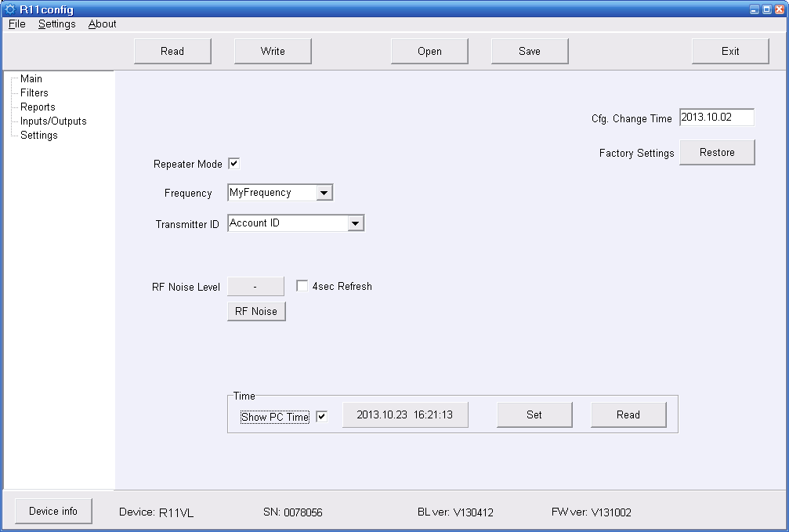Restore factory settings with Restore button
The image size is (789, 532).
(x=717, y=153)
